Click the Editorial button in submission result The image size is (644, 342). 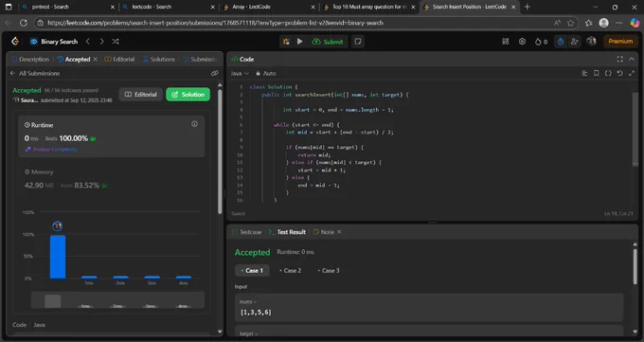point(141,95)
